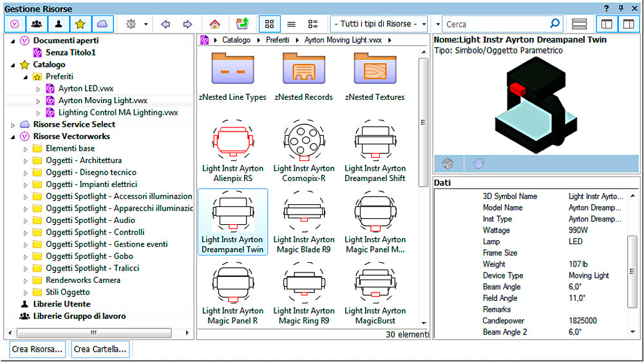Expand Risorse Service Select node
Image resolution: width=644 pixels, height=362 pixels.
13,125
